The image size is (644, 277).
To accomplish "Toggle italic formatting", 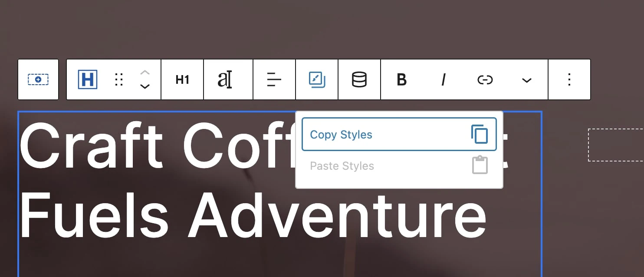I will click(443, 80).
